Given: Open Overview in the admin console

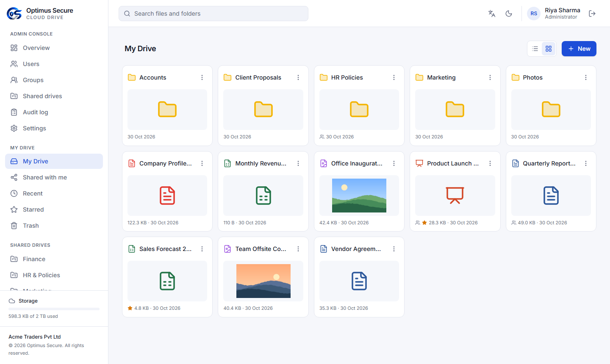Looking at the screenshot, I should point(54,48).
